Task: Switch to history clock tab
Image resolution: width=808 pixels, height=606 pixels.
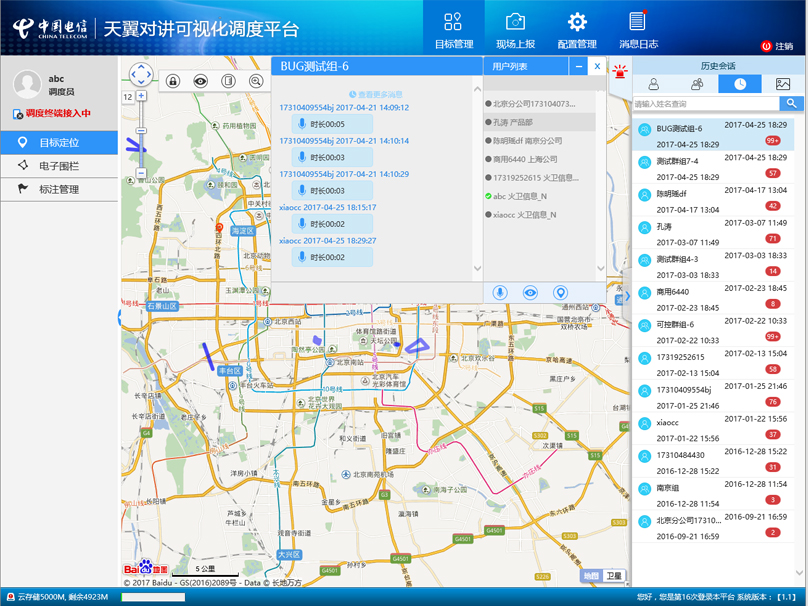Action: pos(740,84)
